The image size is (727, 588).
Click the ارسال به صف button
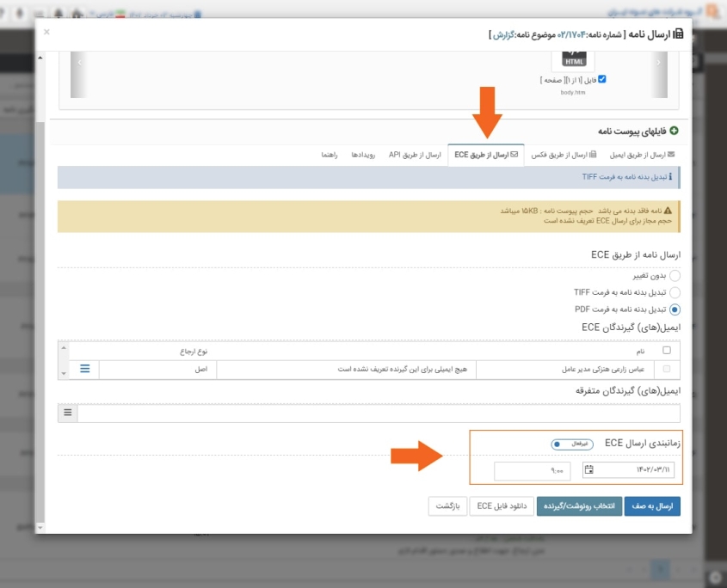tap(652, 506)
